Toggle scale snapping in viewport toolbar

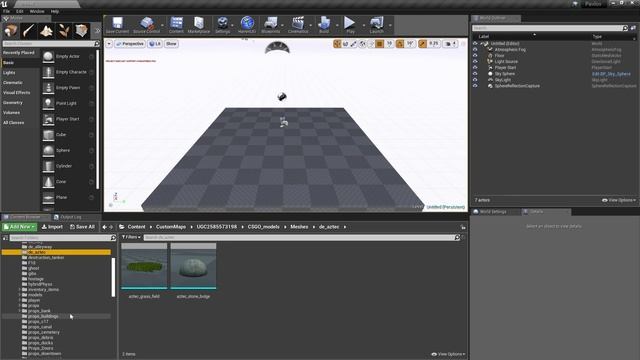[x=422, y=44]
